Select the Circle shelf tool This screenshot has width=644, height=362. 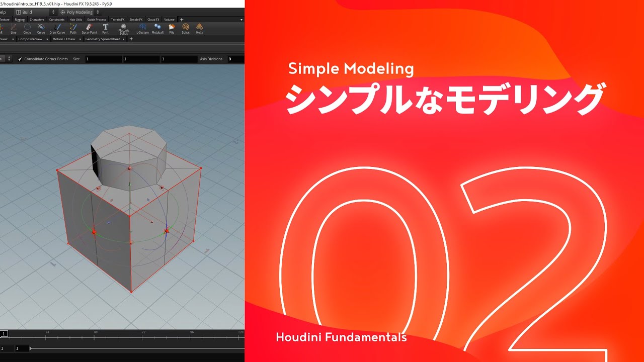pyautogui.click(x=27, y=28)
